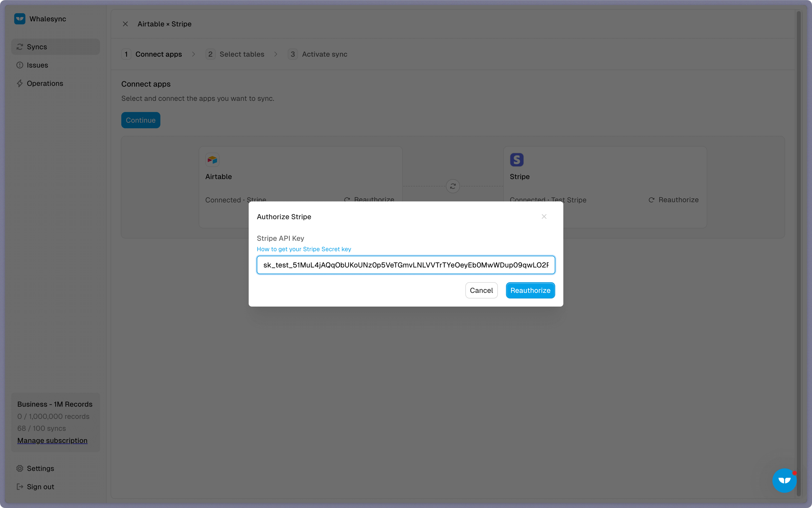Open the Operations section in the sidebar
This screenshot has width=812, height=508.
coord(55,83)
